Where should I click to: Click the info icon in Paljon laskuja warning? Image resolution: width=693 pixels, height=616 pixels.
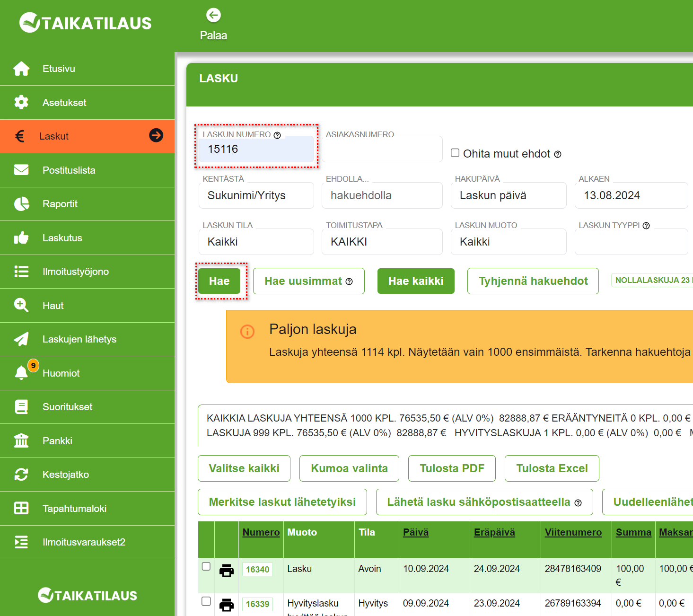pos(247,332)
